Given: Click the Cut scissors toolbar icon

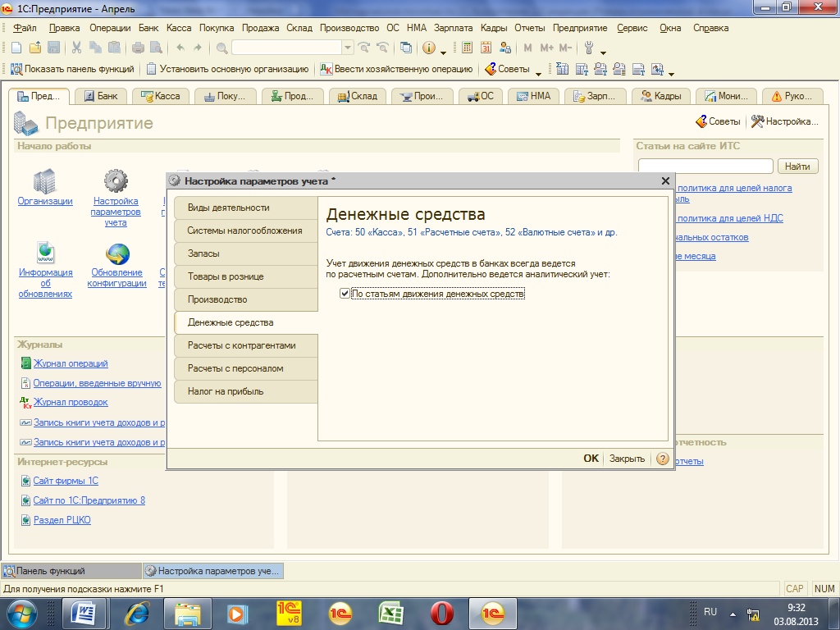Looking at the screenshot, I should (x=76, y=48).
